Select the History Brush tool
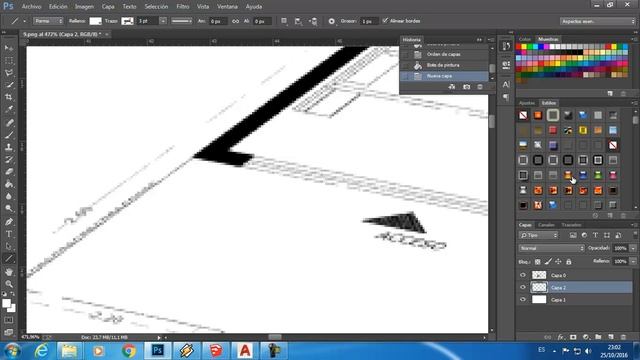The width and height of the screenshot is (640, 360). pos(9,159)
